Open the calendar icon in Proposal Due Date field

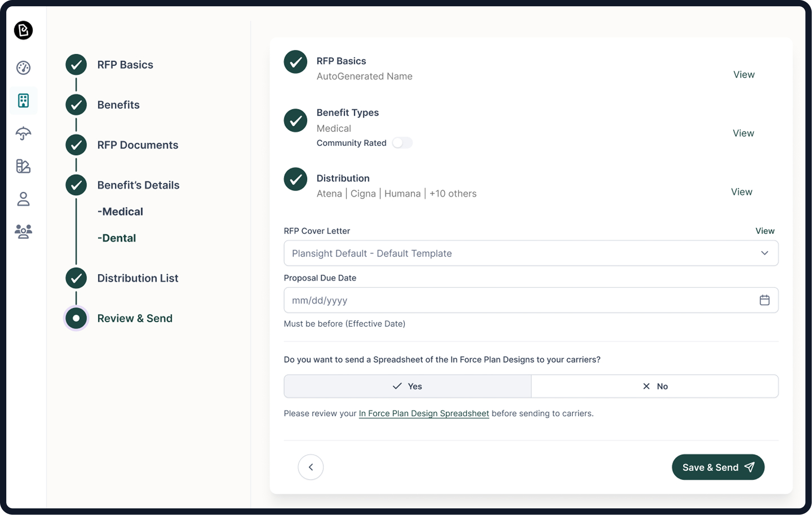764,300
